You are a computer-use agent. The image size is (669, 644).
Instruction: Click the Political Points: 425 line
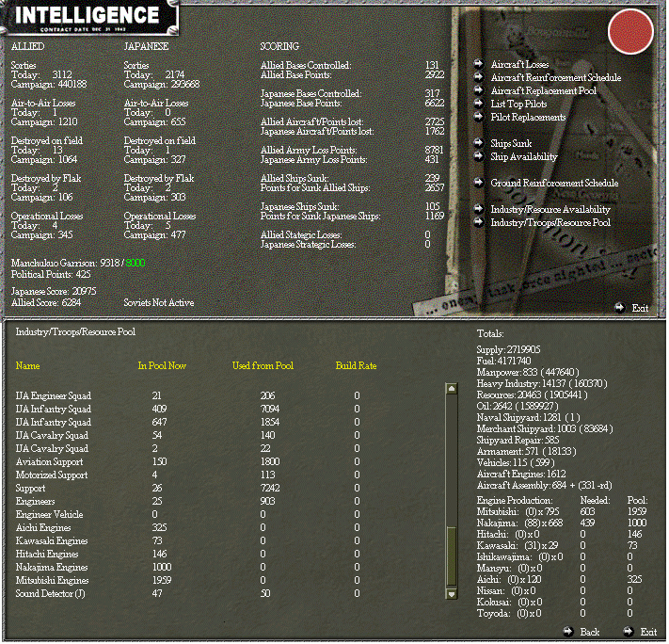click(51, 274)
